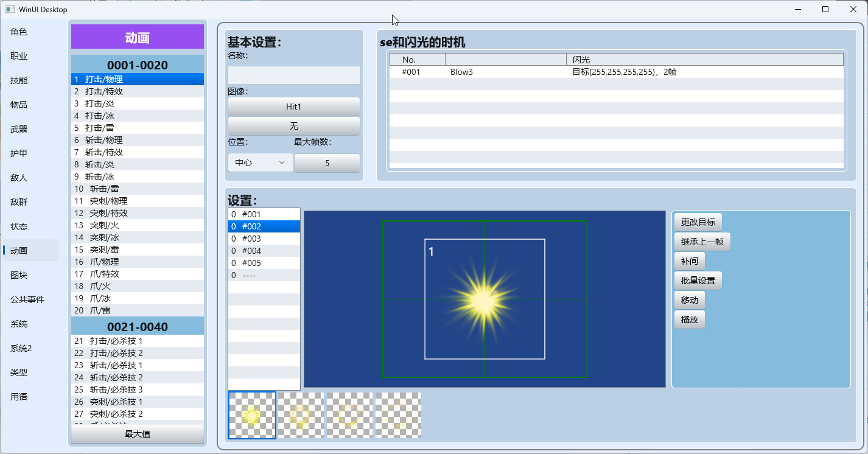The image size is (868, 454).
Task: Select animation 11 突刺/物理
Action: [x=138, y=201]
